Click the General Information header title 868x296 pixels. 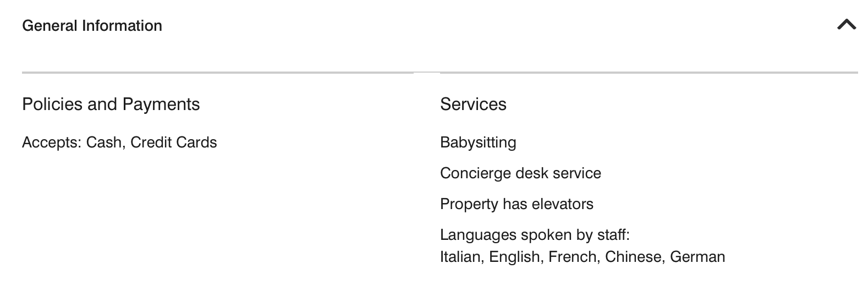tap(92, 26)
